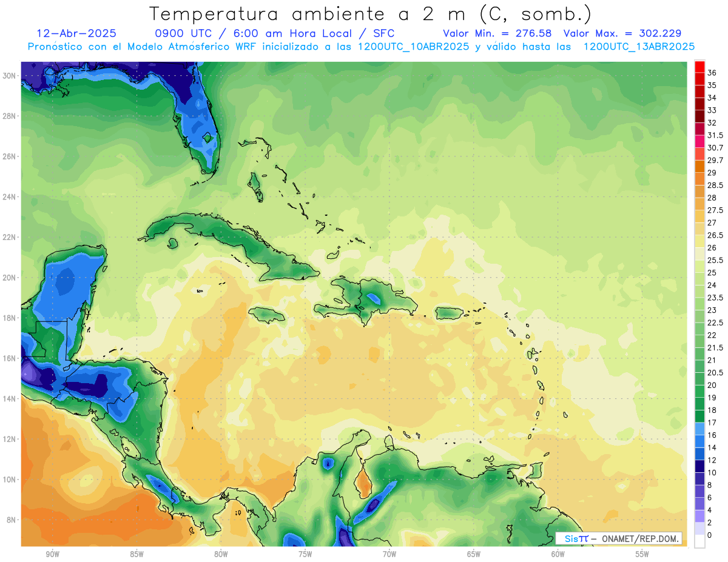Viewport: 728px width, 562px height.
Task: Click the latitude label 10N
Action: [x=10, y=480]
